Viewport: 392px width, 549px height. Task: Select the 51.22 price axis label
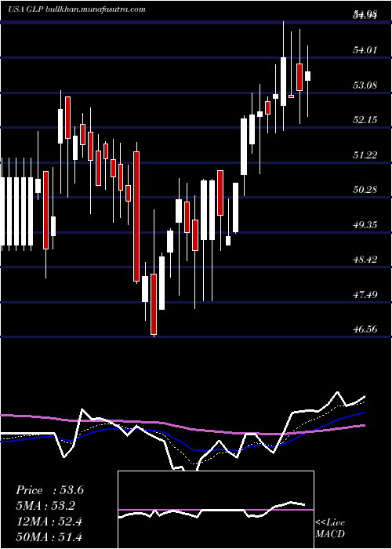(365, 155)
